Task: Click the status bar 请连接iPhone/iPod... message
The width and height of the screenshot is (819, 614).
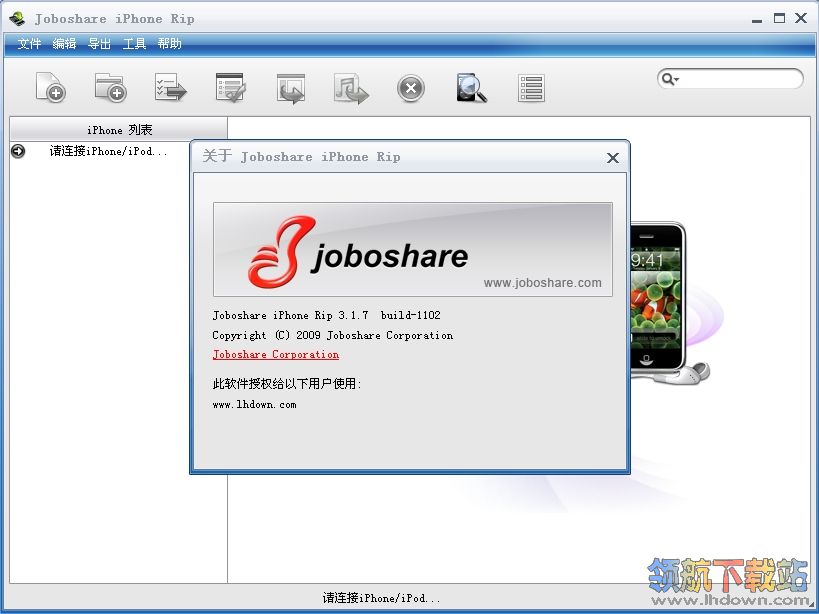Action: click(381, 598)
